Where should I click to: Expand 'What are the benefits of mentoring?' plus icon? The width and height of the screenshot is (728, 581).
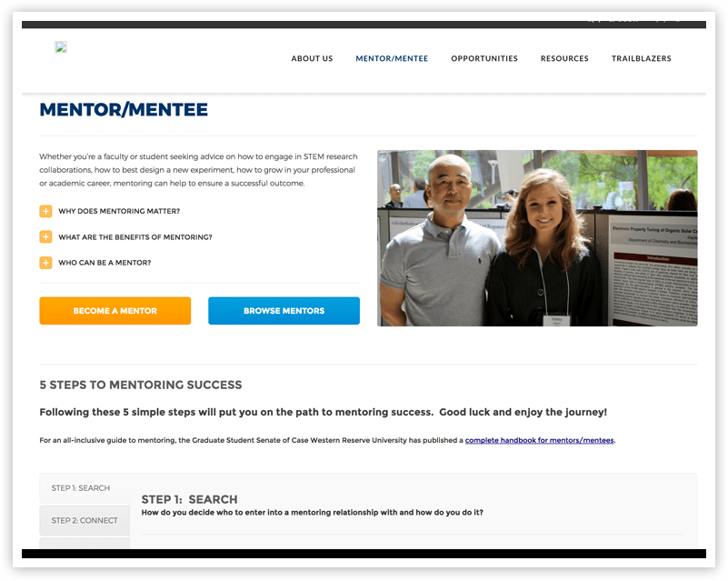tap(45, 237)
